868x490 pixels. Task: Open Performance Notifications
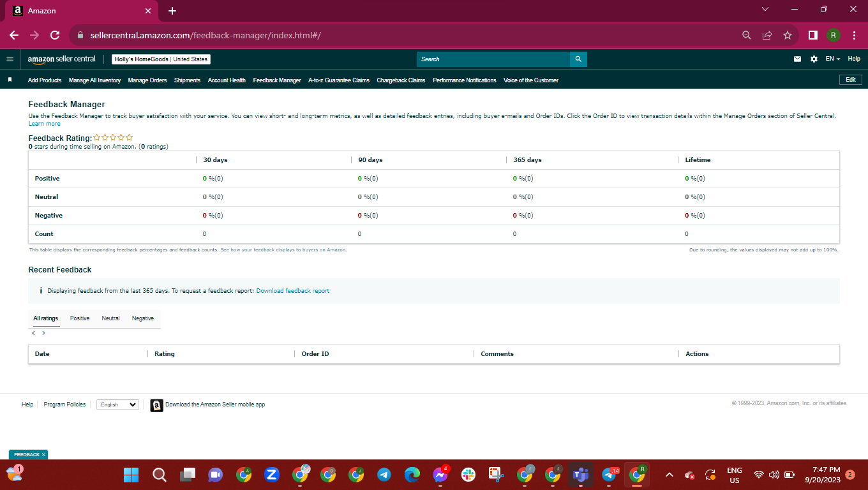click(x=464, y=80)
